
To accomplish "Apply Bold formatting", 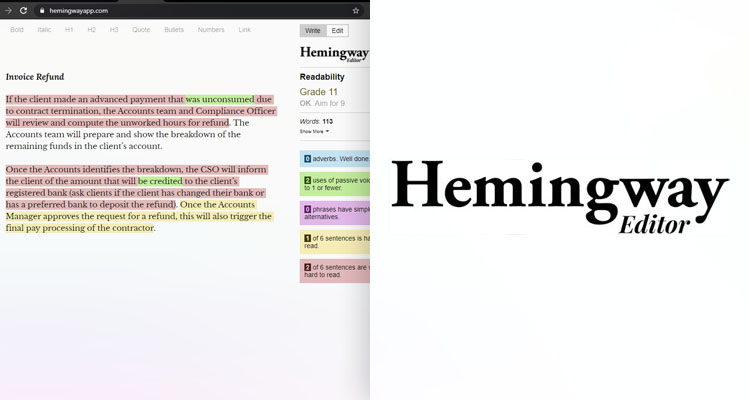I will click(x=17, y=30).
